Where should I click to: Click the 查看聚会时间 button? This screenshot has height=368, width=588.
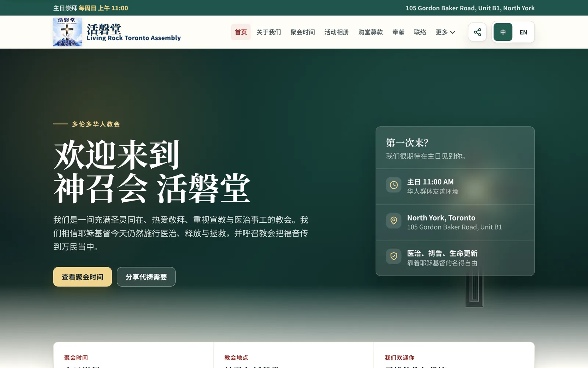[x=82, y=277]
